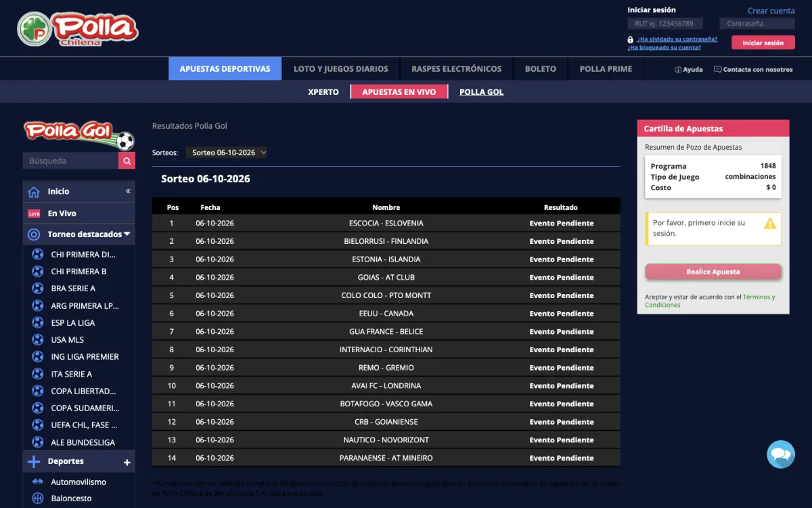This screenshot has height=508, width=812.
Task: Click the blocked account link
Action: click(664, 47)
